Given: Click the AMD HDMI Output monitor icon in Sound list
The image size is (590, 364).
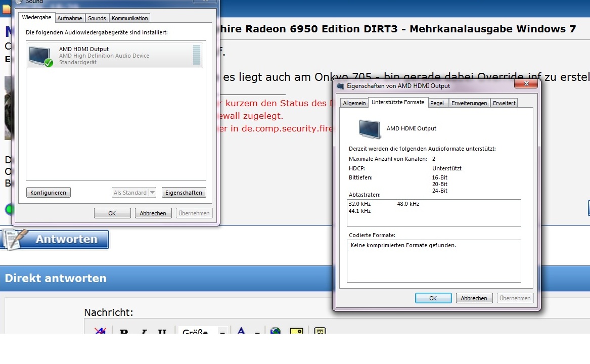Looking at the screenshot, I should coord(40,56).
